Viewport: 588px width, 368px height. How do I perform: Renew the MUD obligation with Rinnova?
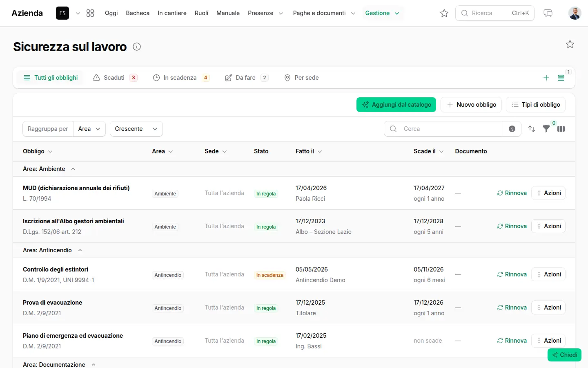click(x=512, y=193)
